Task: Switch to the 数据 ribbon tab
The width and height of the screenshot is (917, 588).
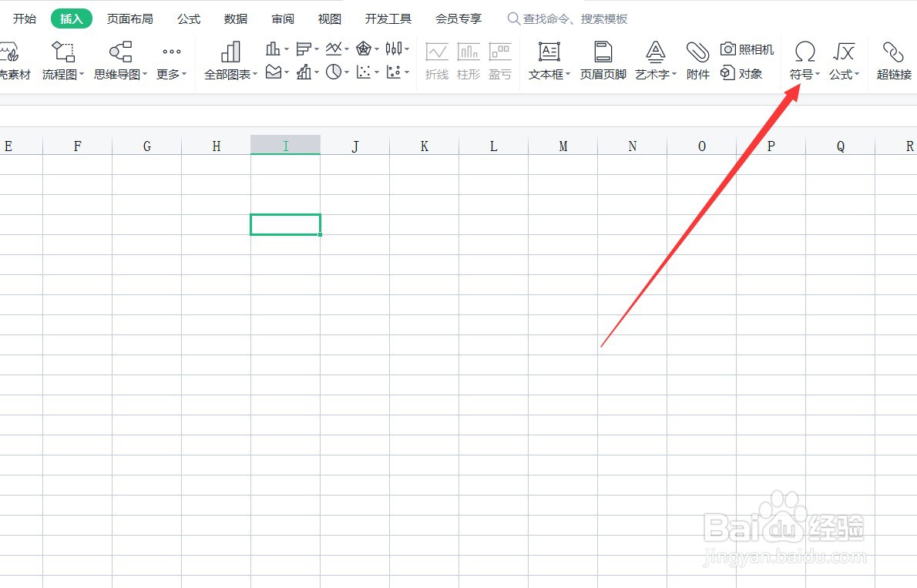Action: click(235, 18)
